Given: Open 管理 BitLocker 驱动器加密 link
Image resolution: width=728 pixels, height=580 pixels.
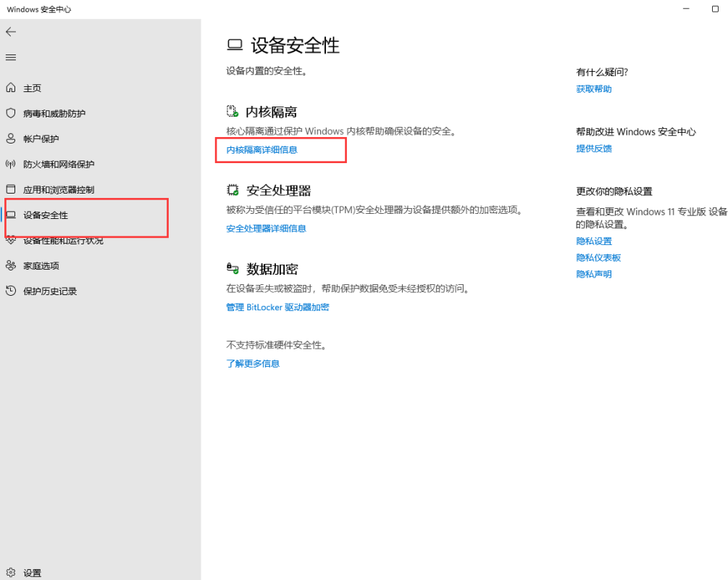Looking at the screenshot, I should point(277,307).
